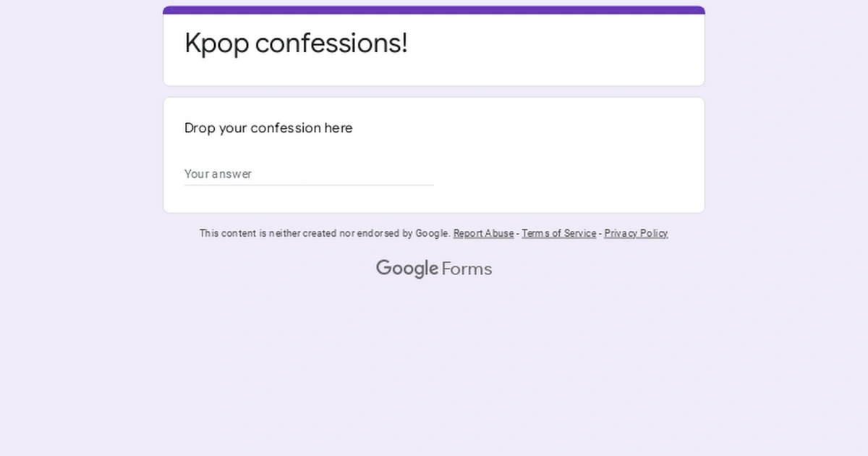868x456 pixels.
Task: Click the Google disclaimer text
Action: (325, 233)
